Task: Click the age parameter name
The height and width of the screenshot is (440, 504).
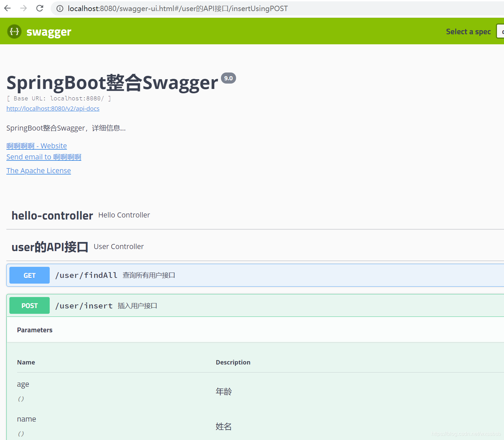Action: click(x=23, y=384)
